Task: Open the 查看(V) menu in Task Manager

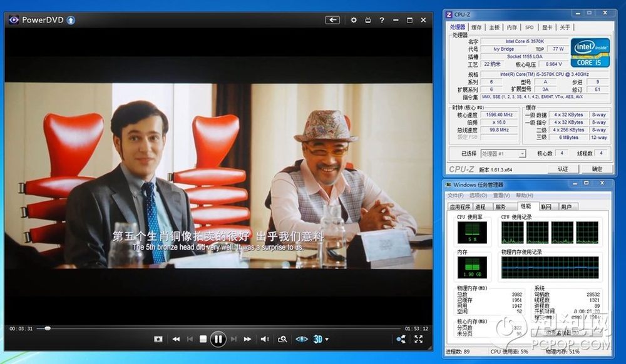Action: click(501, 195)
